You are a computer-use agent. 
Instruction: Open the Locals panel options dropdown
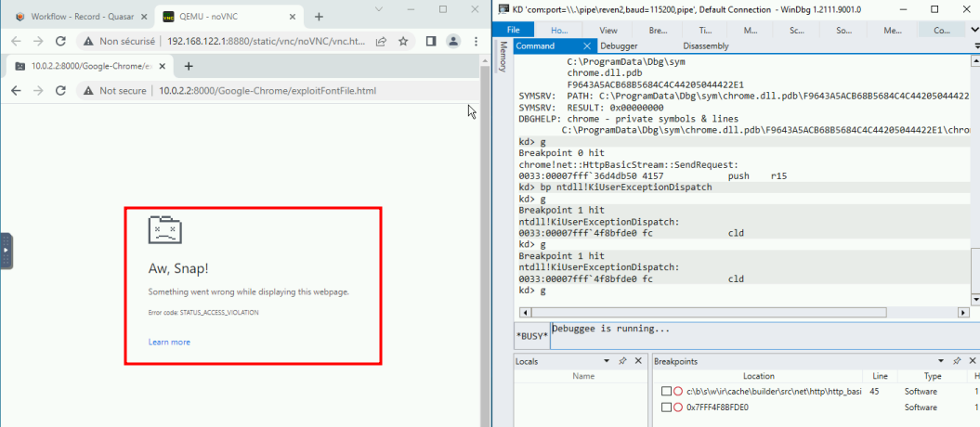coord(607,361)
